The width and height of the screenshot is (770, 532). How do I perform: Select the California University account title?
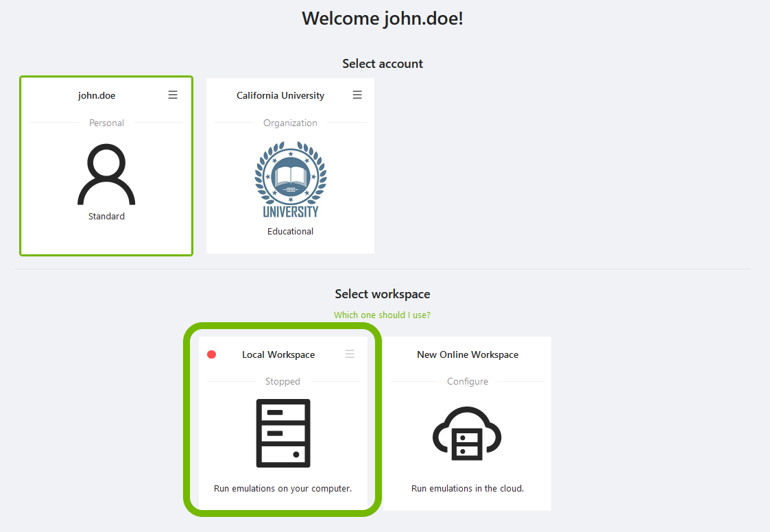[280, 96]
